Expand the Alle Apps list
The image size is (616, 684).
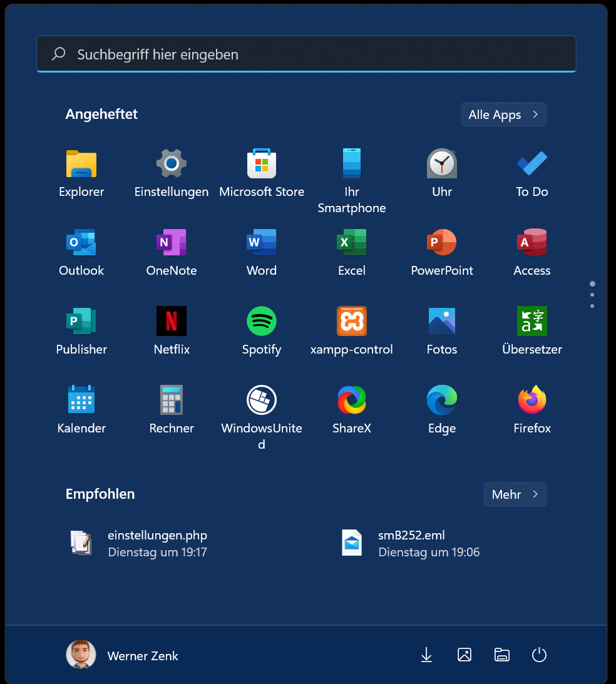point(503,115)
